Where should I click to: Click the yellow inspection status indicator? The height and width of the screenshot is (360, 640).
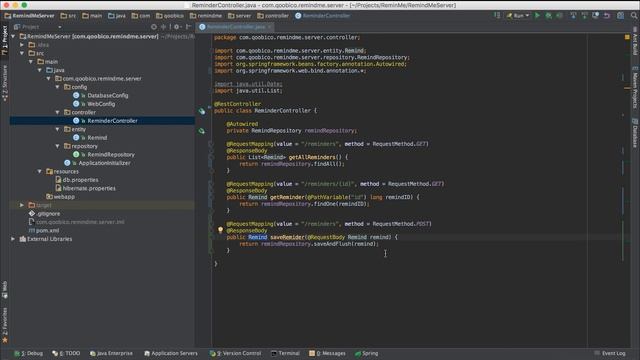click(627, 37)
